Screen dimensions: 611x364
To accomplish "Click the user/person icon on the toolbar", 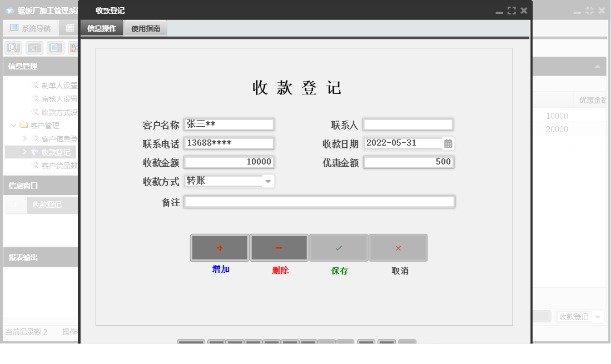I will 73,48.
